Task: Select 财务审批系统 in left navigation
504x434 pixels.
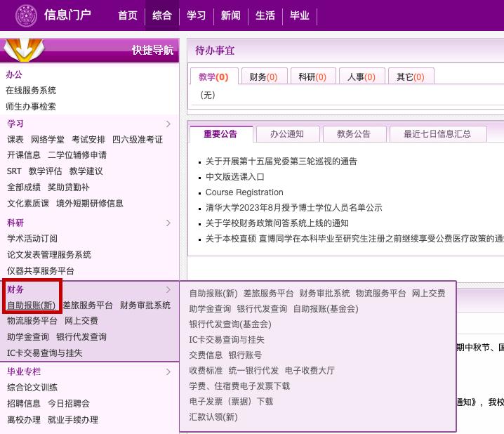Action: (x=145, y=305)
